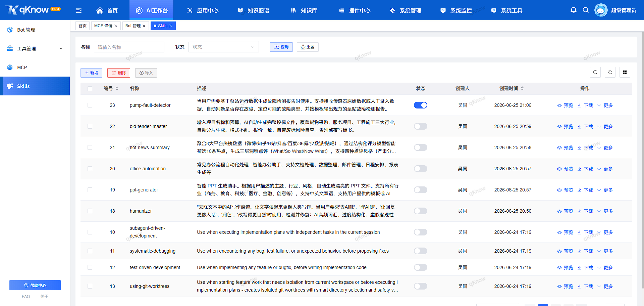644x306 pixels.
Task: Open 系统监控 top menu
Action: tap(456, 10)
